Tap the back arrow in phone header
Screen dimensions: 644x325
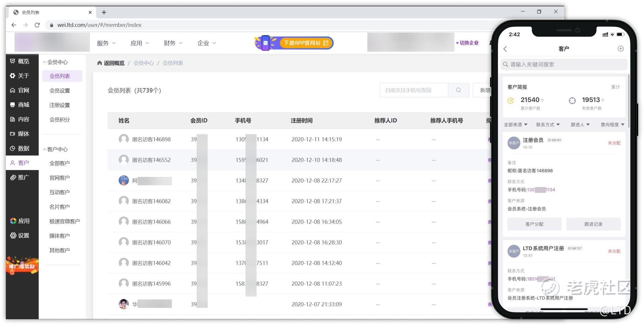coord(505,49)
